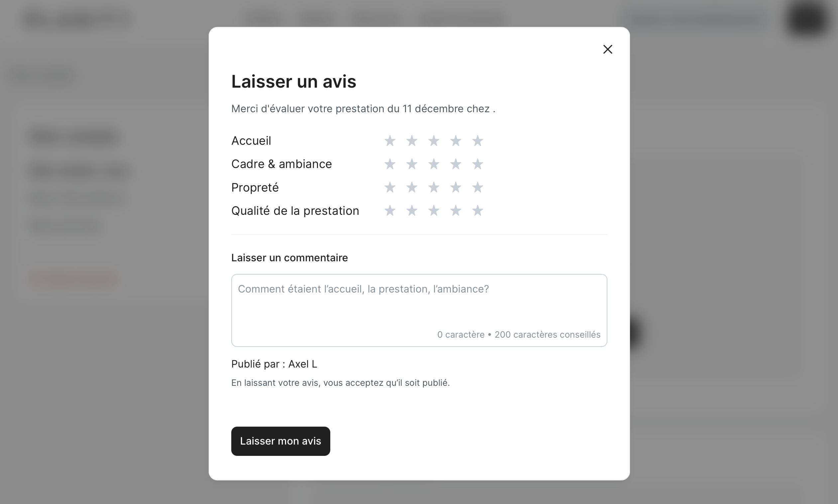Give Qualité de la prestation two stars

pyautogui.click(x=412, y=210)
